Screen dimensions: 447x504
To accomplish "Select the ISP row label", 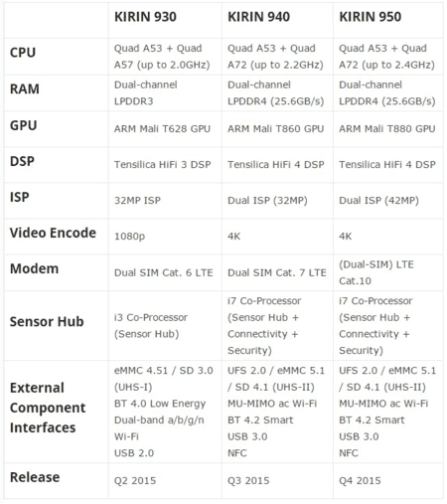I will click(19, 197).
